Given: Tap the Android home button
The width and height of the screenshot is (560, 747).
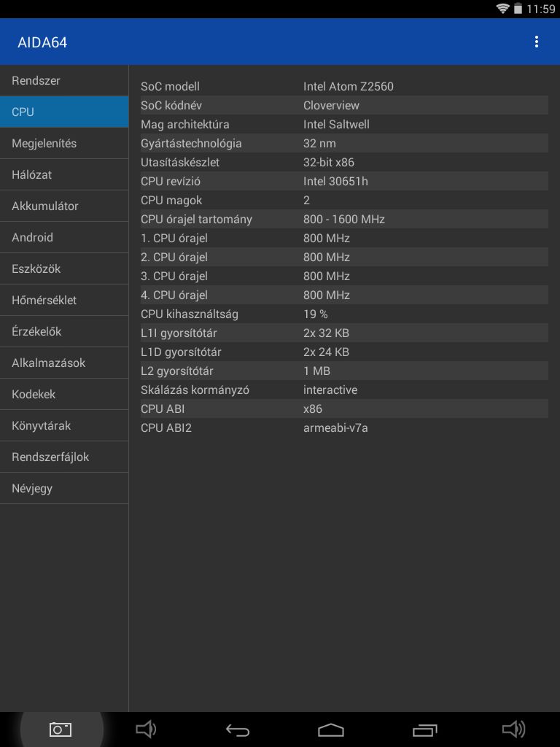Looking at the screenshot, I should click(331, 729).
